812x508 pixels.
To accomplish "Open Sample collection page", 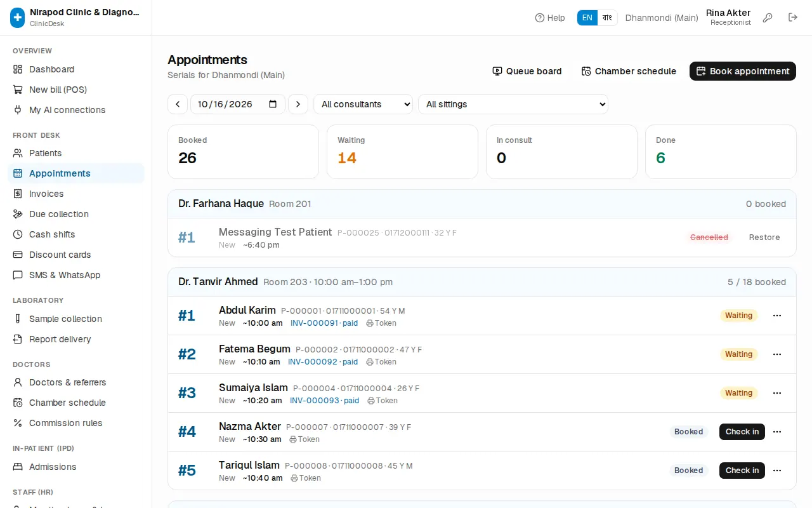I will coord(76,319).
